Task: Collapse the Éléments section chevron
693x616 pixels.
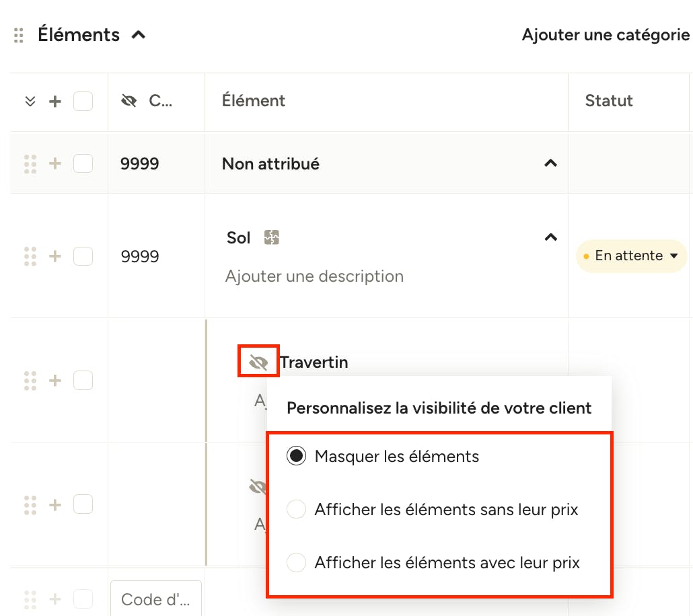Action: point(139,35)
